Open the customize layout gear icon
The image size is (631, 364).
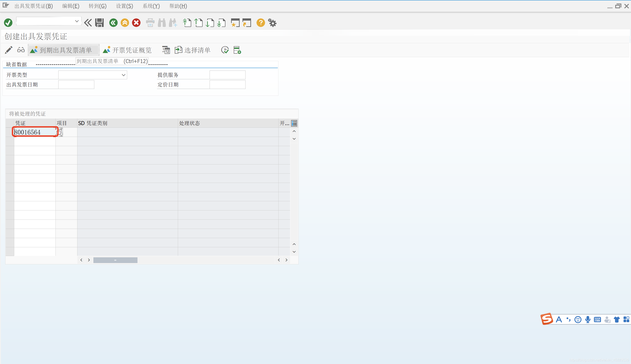click(x=272, y=23)
